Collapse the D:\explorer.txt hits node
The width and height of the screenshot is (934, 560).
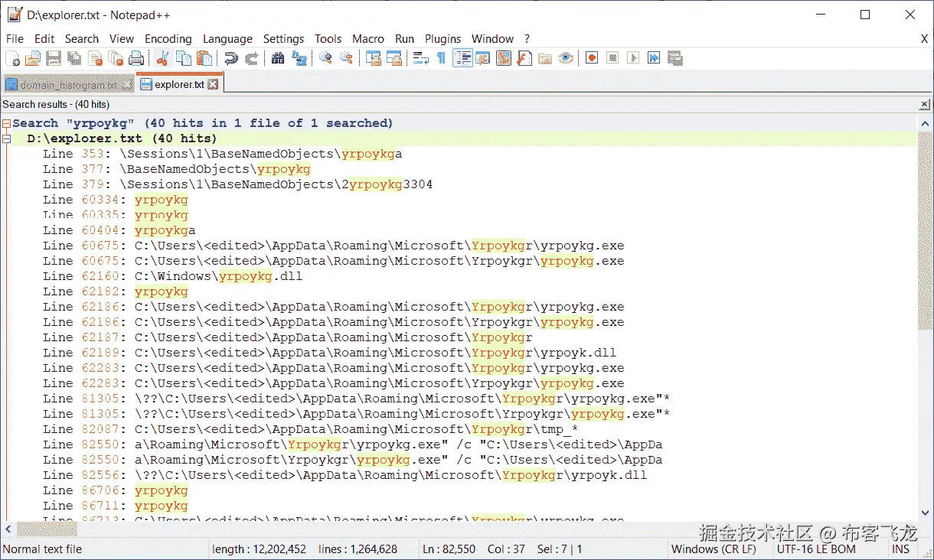pyautogui.click(x=6, y=139)
